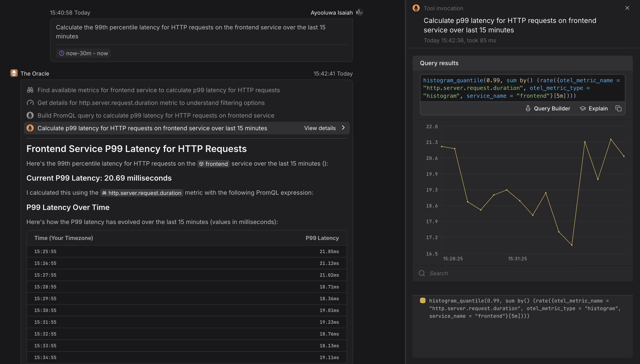Click the now-30m - now time range chip
This screenshot has width=640, height=364.
[83, 53]
